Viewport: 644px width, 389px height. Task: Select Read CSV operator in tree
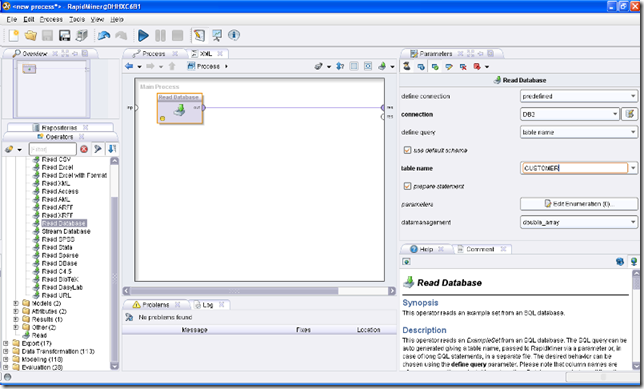pyautogui.click(x=56, y=159)
